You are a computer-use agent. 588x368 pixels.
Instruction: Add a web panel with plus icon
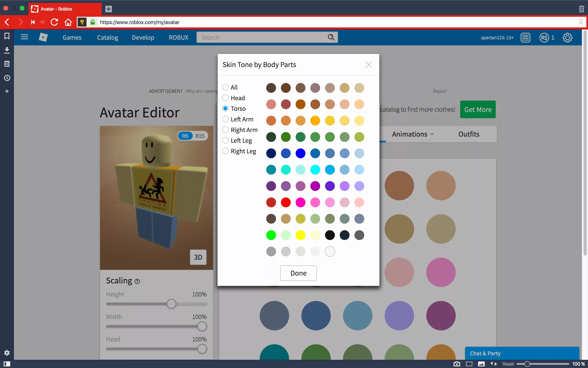[7, 91]
